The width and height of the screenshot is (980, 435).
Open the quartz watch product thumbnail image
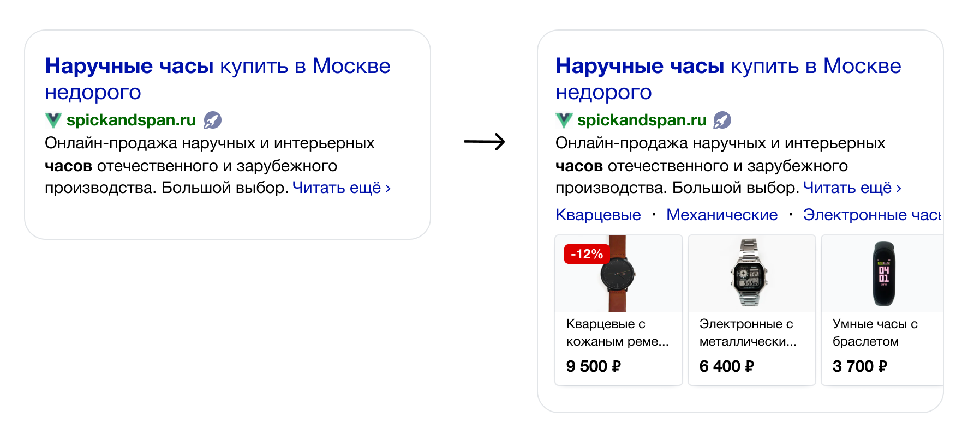click(618, 274)
